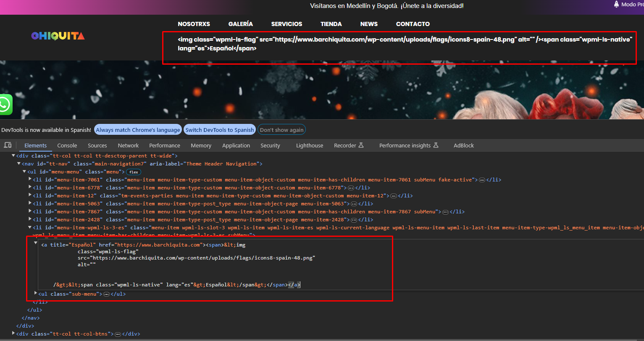Click the Chiquita rainbow logo
This screenshot has width=644, height=341.
pyautogui.click(x=58, y=36)
